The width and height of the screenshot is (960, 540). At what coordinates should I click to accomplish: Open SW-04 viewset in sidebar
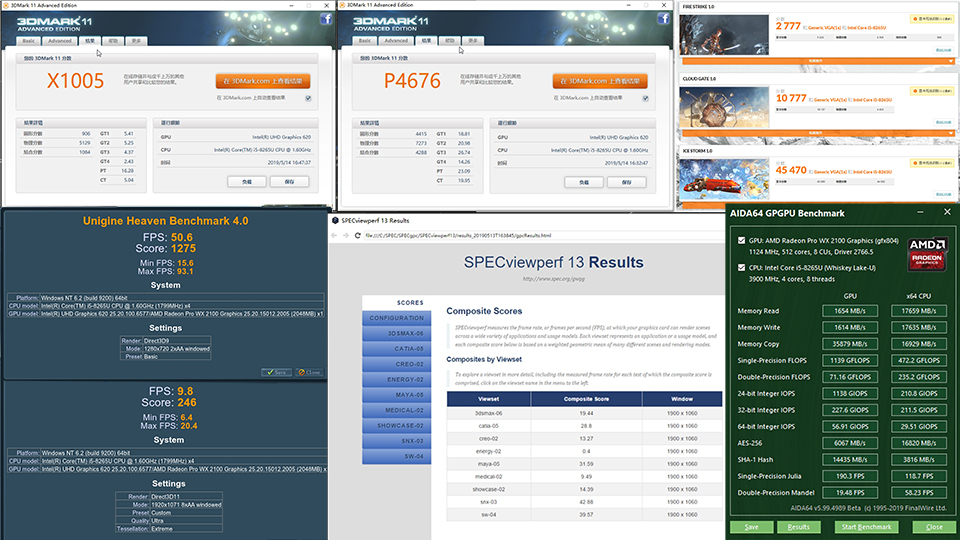point(397,456)
